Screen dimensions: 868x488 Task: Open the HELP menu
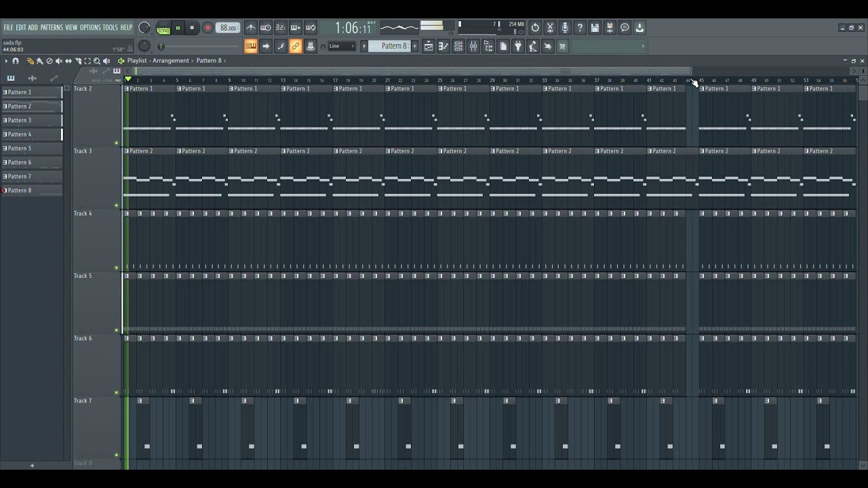126,28
